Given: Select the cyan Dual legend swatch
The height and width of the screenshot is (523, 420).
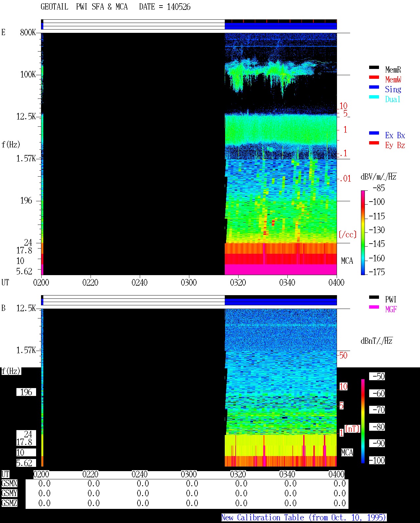Looking at the screenshot, I should click(x=374, y=97).
